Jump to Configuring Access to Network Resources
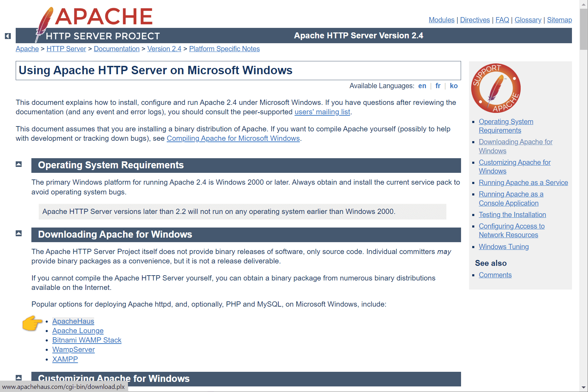Screen dimensions: 588x392 tap(512, 230)
